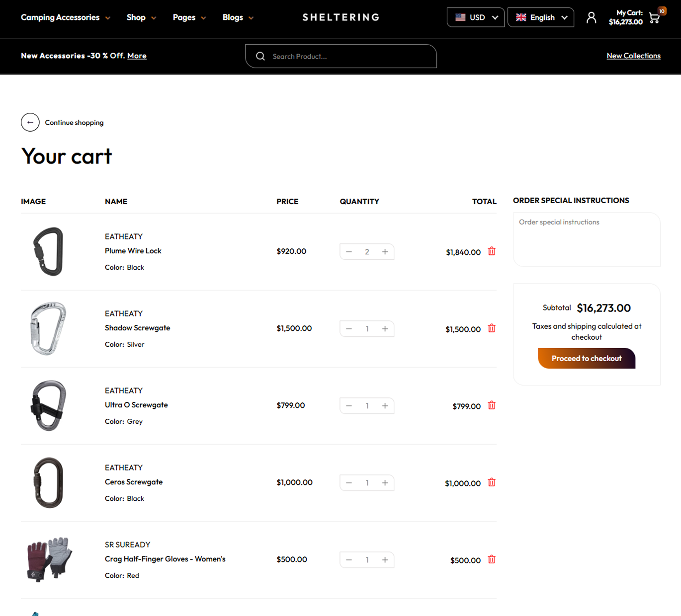Delete Ultra O Screwgate item

[x=492, y=405]
